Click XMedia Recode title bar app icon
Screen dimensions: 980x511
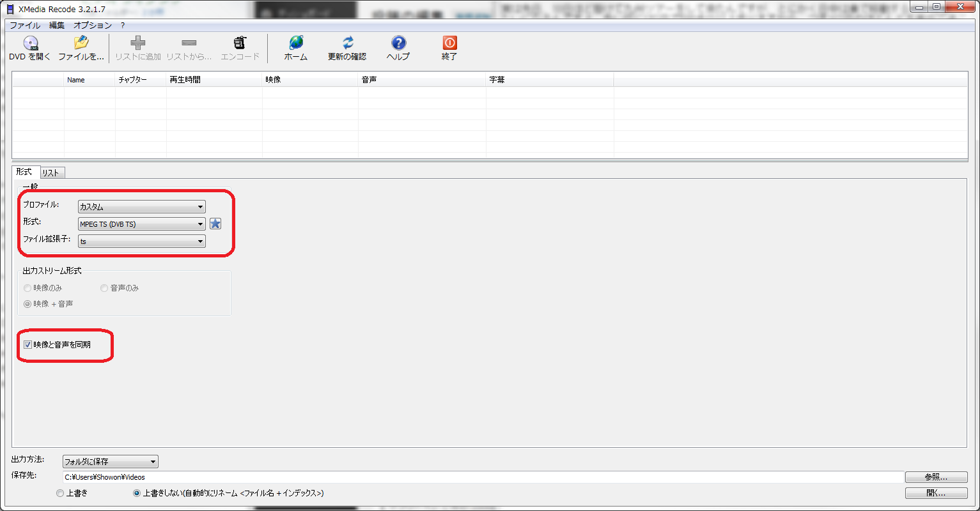pos(10,8)
